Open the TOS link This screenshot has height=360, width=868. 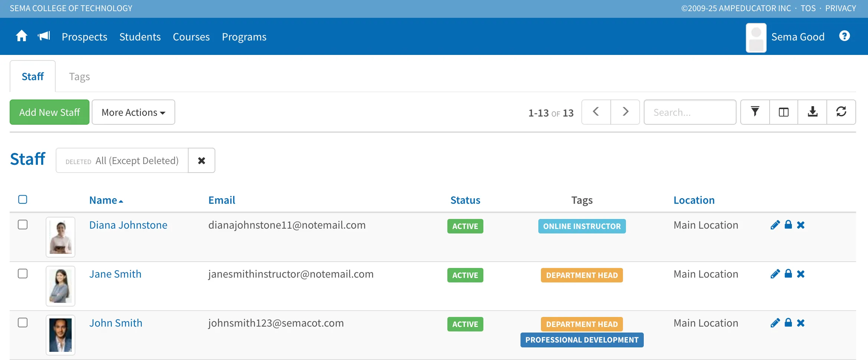click(808, 8)
